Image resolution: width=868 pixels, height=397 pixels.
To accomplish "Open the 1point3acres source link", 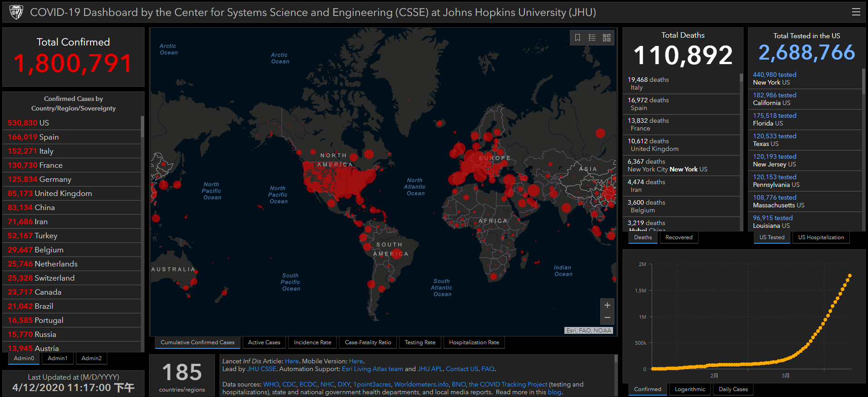I will coord(372,384).
